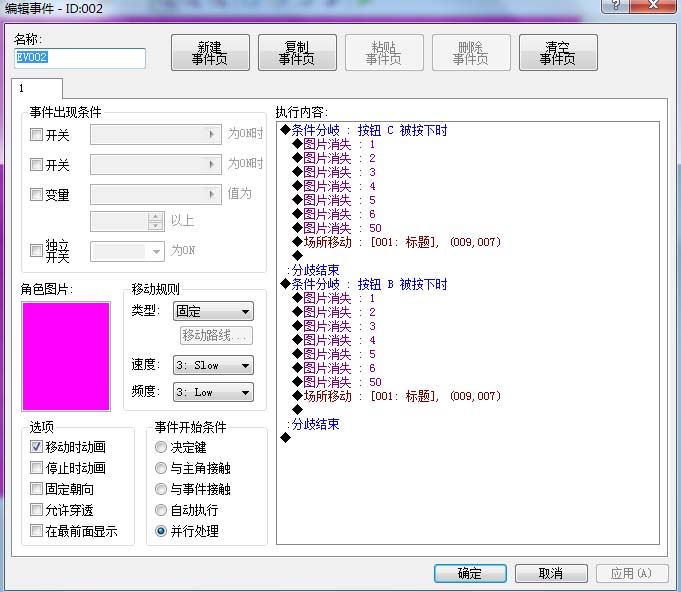Select 场所移动 line under 按钮 C branch

point(397,242)
